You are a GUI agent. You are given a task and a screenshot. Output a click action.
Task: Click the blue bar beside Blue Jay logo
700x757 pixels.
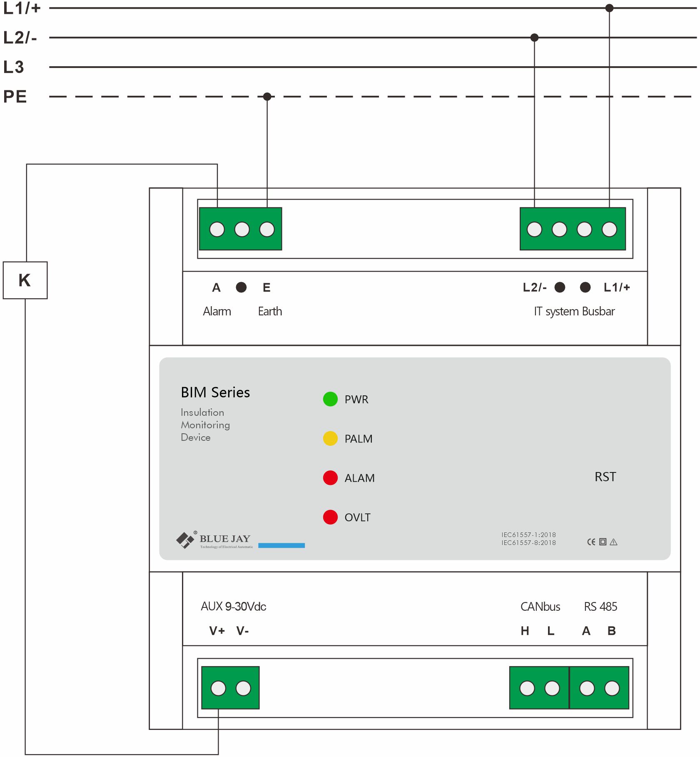(x=281, y=545)
